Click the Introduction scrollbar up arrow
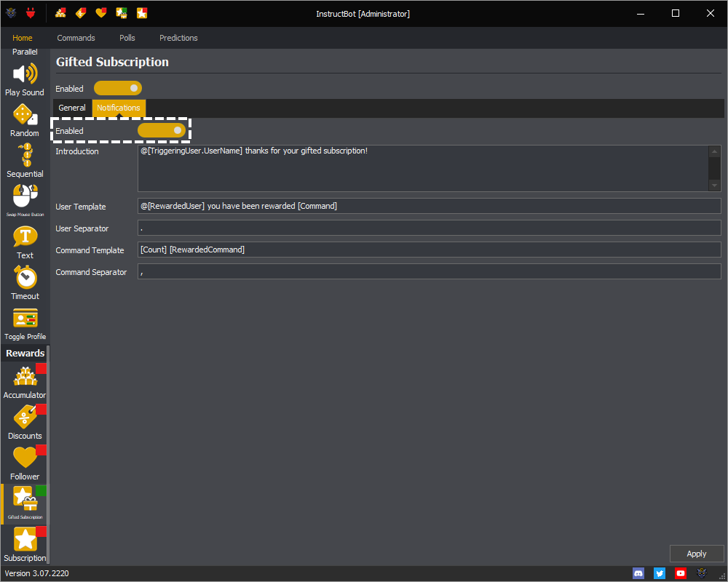This screenshot has height=582, width=728. [x=715, y=151]
